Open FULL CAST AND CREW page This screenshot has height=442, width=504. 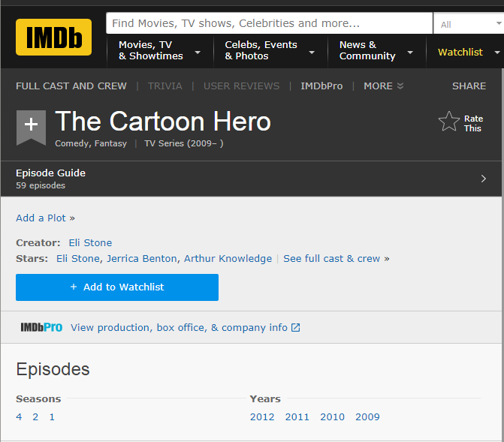71,86
